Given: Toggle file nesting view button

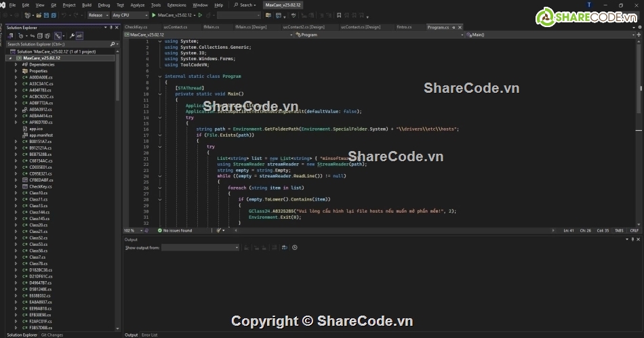Looking at the screenshot, I should click(58, 36).
